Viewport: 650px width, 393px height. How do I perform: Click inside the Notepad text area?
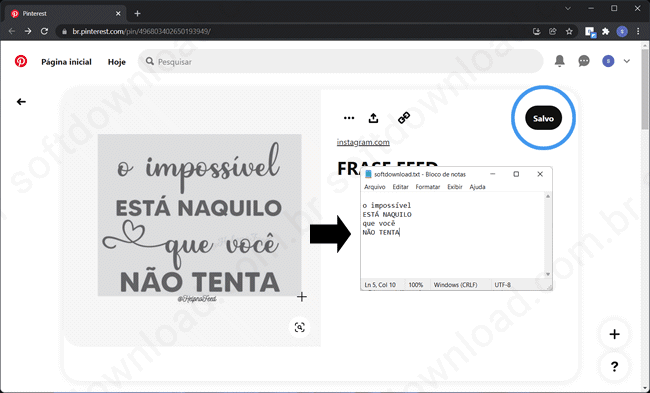(x=453, y=235)
